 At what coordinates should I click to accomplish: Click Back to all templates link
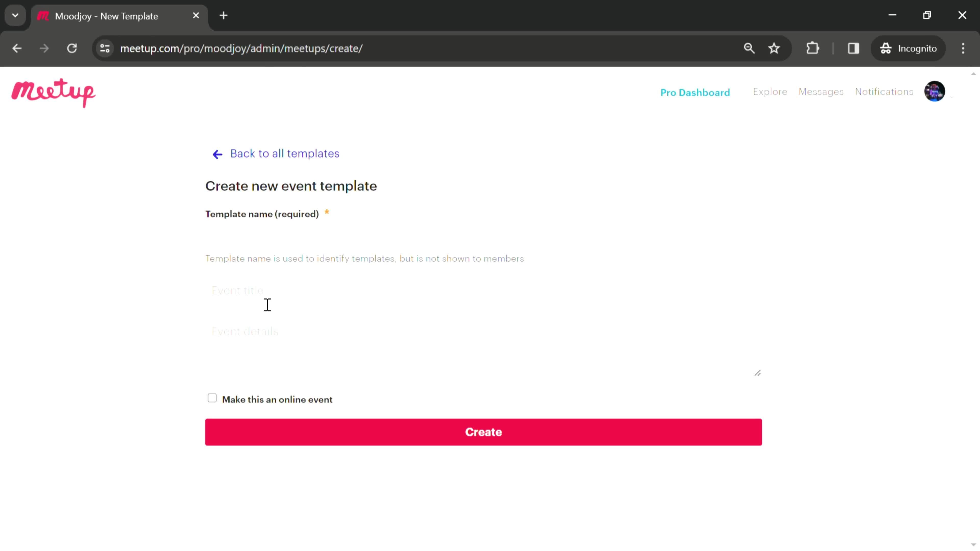tap(284, 153)
